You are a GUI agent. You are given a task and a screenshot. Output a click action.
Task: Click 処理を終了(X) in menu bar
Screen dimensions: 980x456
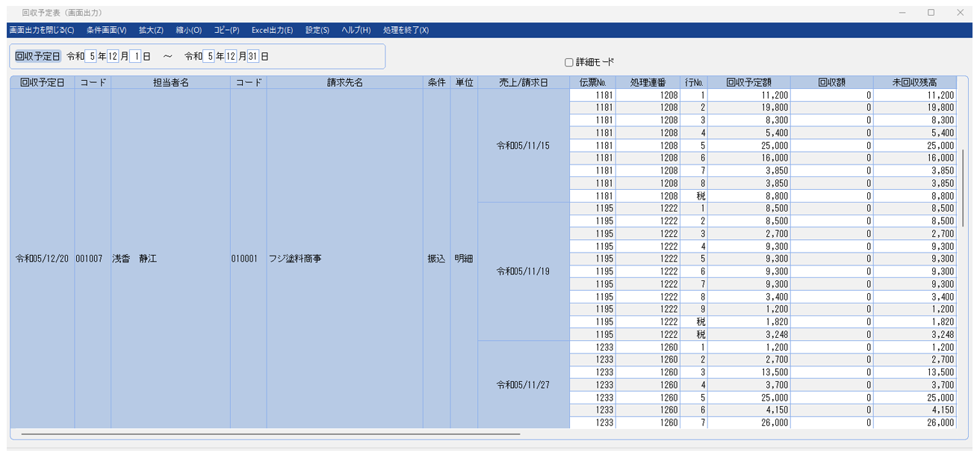406,30
